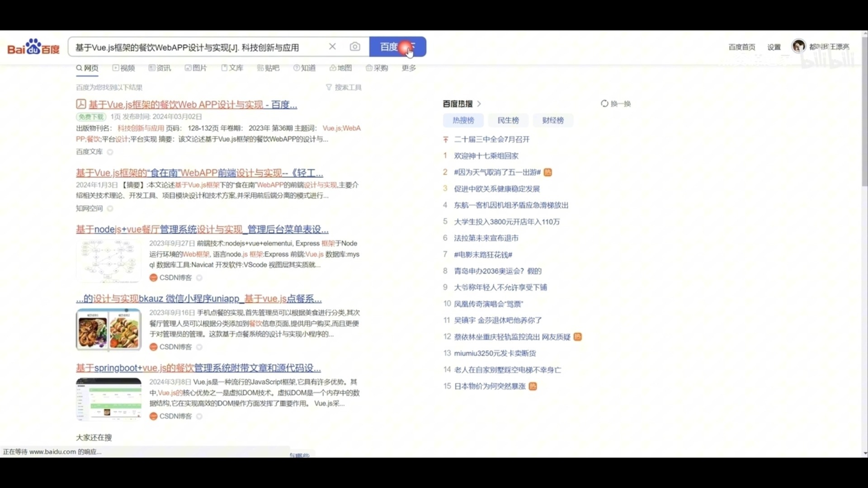Open hot topic 蔡依林坐重庆轻轨监控流出

(x=512, y=337)
